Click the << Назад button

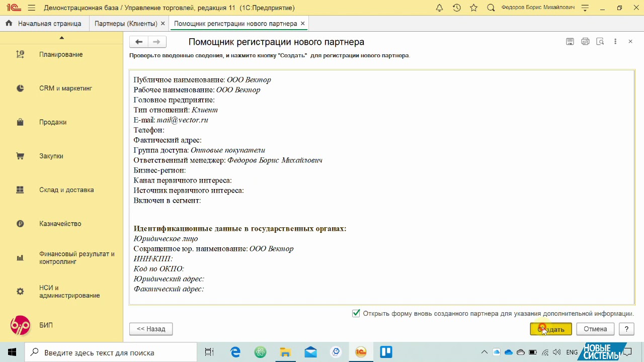pos(151,329)
